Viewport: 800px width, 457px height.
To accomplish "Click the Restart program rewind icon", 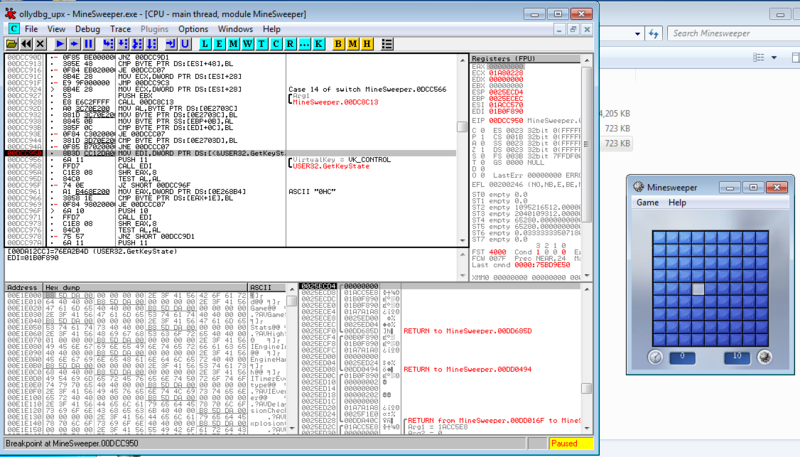I will (26, 44).
